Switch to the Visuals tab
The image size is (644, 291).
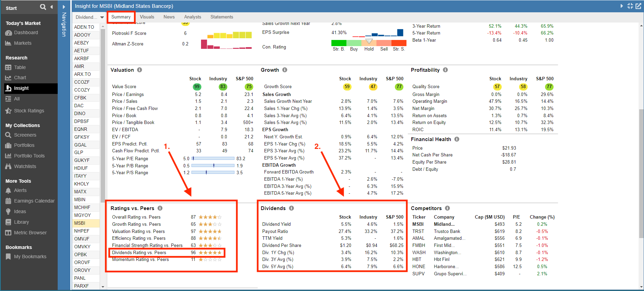[x=147, y=17]
